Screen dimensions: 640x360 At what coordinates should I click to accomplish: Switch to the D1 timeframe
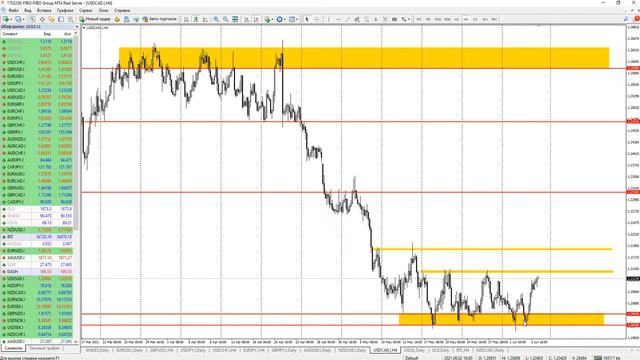[476, 19]
